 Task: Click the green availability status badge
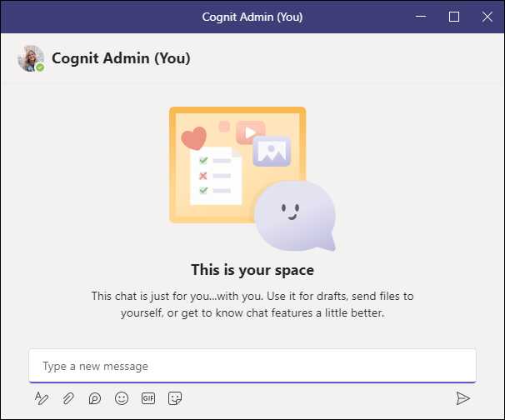(x=40, y=67)
